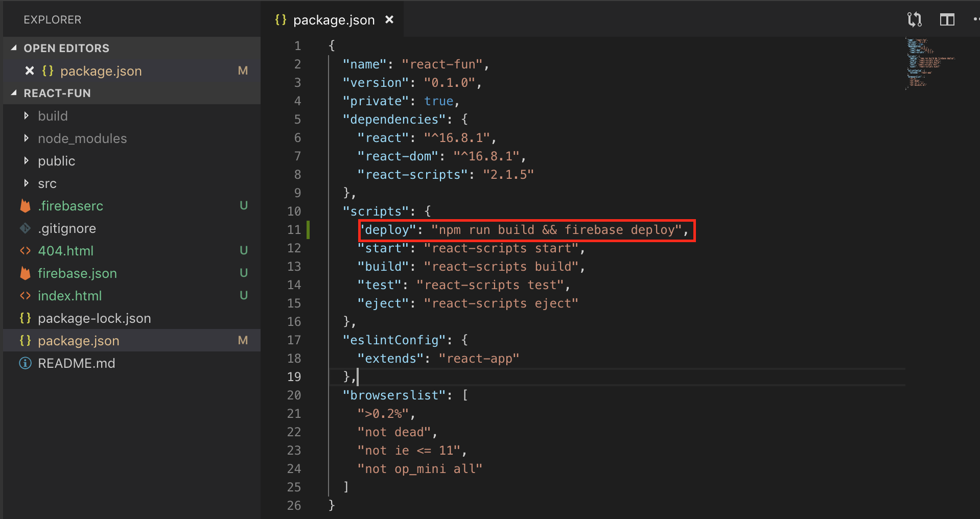Viewport: 980px width, 519px height.
Task: Click the "react-dom" dependency key
Action: click(398, 156)
